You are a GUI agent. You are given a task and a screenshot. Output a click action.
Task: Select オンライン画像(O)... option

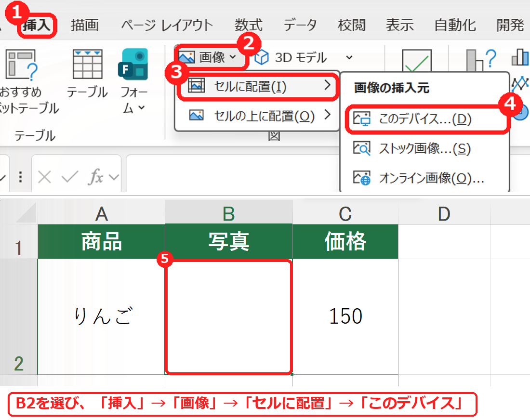(425, 177)
